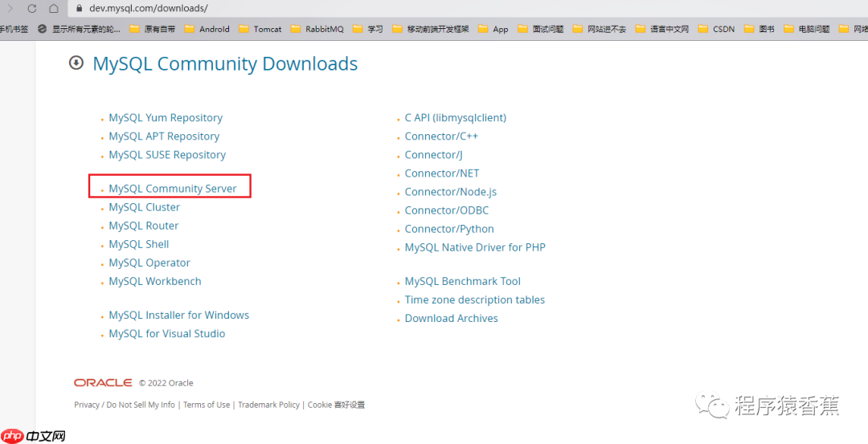Image resolution: width=868 pixels, height=444 pixels.
Task: Go to Download Archives
Action: 451,319
